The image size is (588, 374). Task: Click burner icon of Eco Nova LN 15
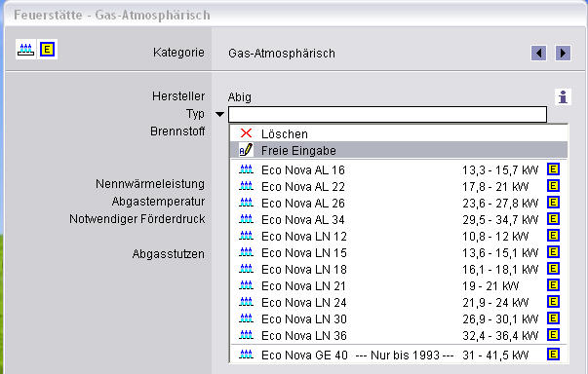click(247, 252)
